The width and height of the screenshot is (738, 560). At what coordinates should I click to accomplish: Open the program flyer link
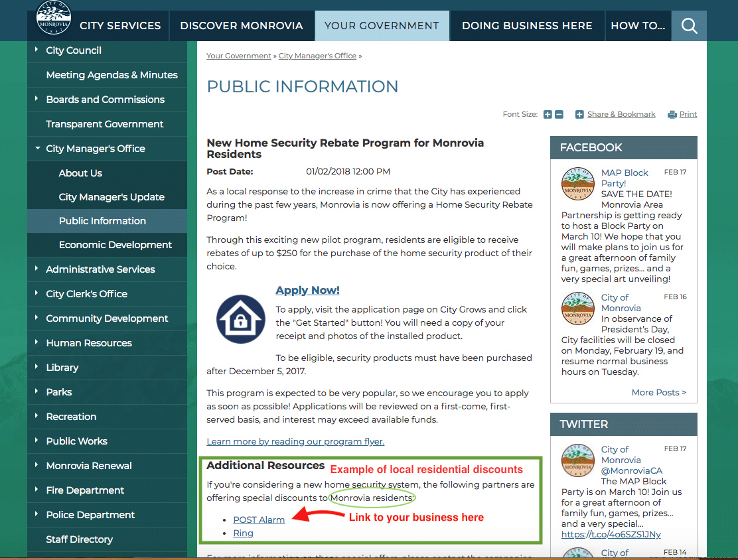click(295, 441)
